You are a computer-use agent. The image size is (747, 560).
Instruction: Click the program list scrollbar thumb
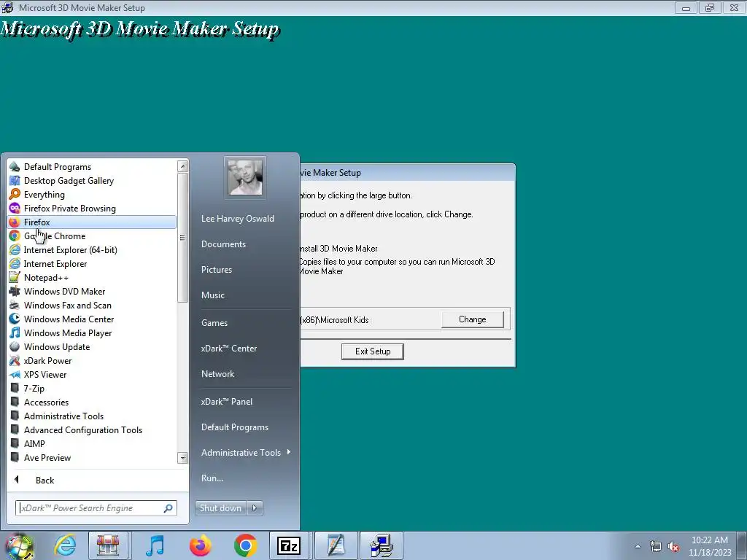(x=182, y=237)
